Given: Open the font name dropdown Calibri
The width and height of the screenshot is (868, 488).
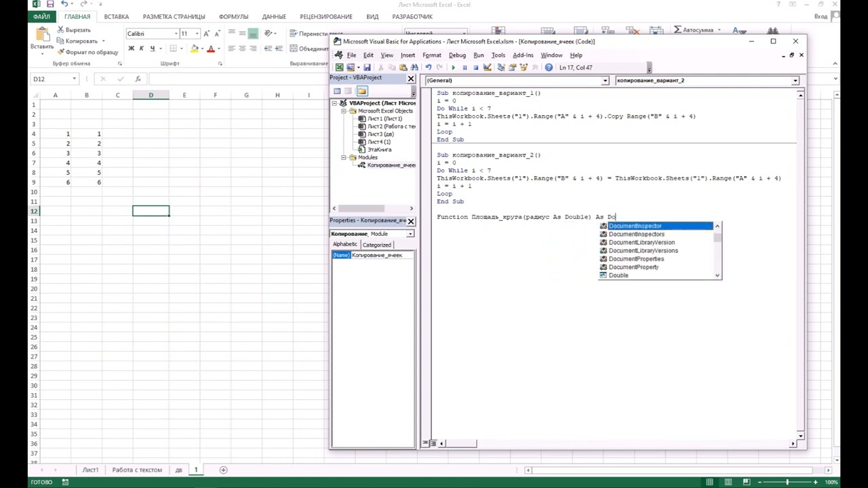Looking at the screenshot, I should pyautogui.click(x=176, y=33).
